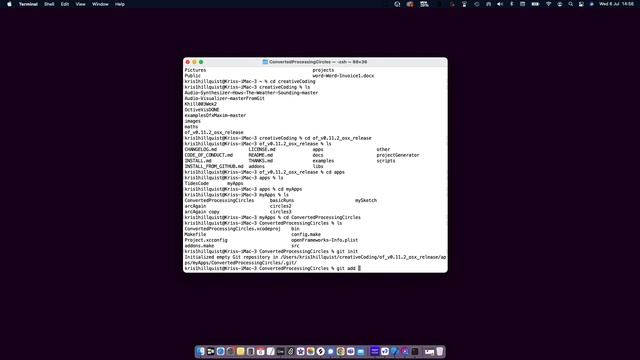Image resolution: width=640 pixels, height=360 pixels.
Task: Open the Help menu
Action: [120, 4]
